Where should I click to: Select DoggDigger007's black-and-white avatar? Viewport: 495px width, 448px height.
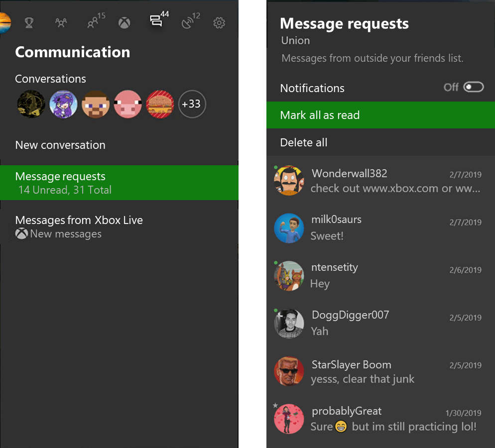pyautogui.click(x=289, y=324)
